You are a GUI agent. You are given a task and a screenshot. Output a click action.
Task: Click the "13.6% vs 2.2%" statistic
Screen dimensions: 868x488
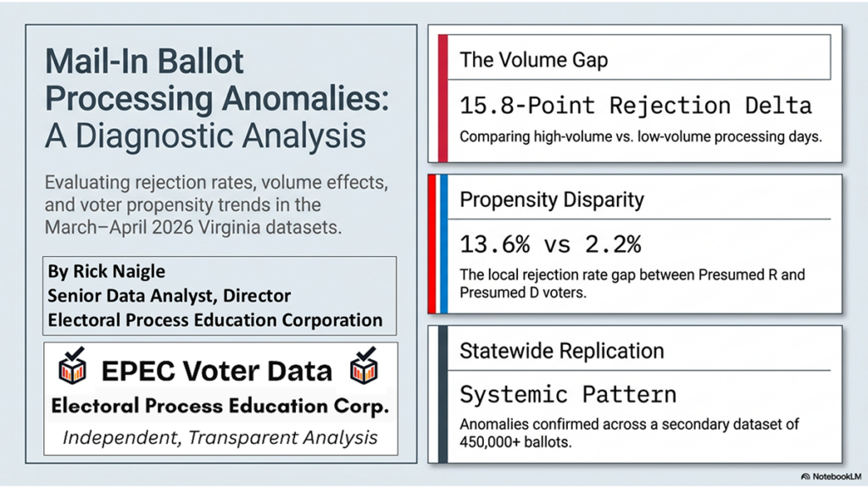pos(550,245)
